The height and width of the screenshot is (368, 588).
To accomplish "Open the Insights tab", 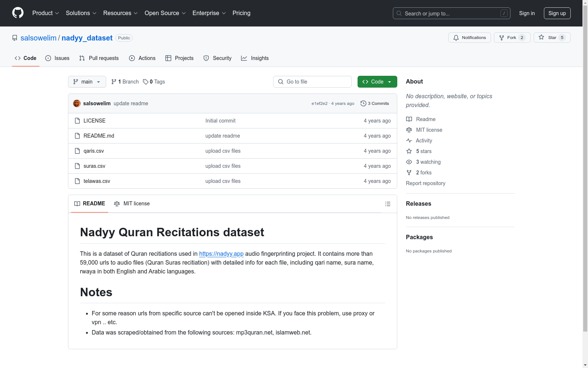I will tap(255, 58).
